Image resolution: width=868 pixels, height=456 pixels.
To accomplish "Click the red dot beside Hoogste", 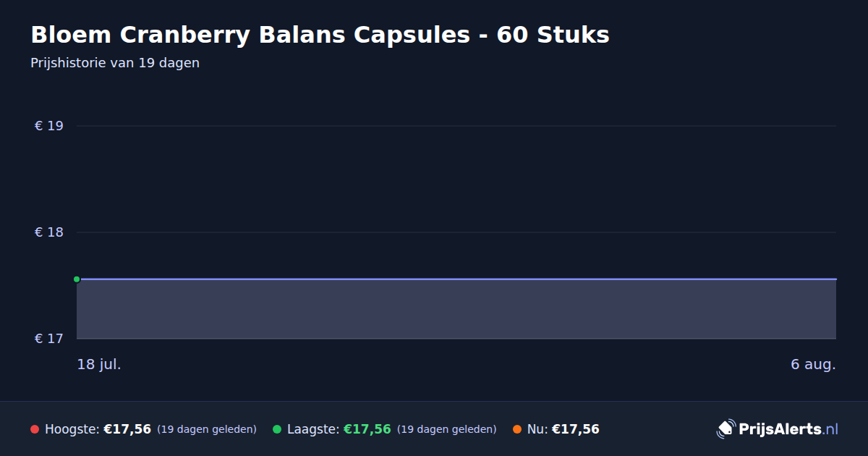I will tap(35, 429).
